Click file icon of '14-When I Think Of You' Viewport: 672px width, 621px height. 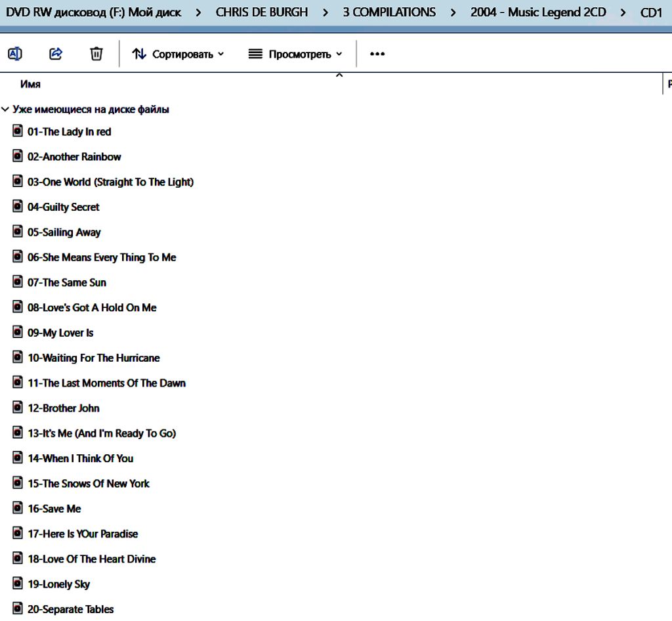coord(17,458)
